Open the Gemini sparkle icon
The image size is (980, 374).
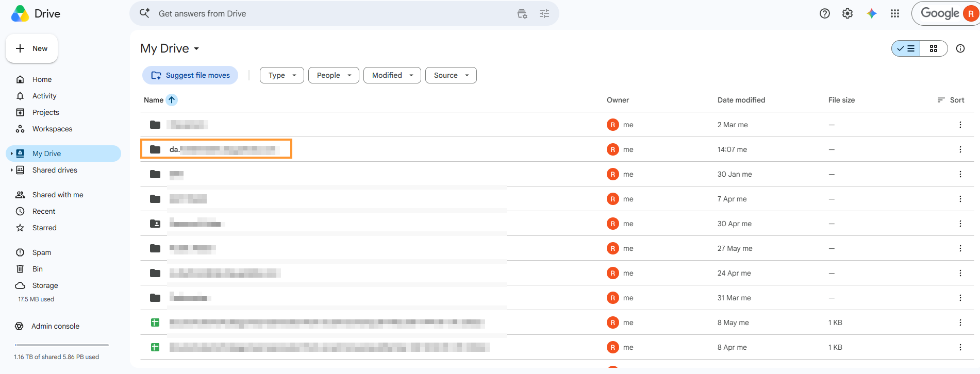pyautogui.click(x=872, y=13)
